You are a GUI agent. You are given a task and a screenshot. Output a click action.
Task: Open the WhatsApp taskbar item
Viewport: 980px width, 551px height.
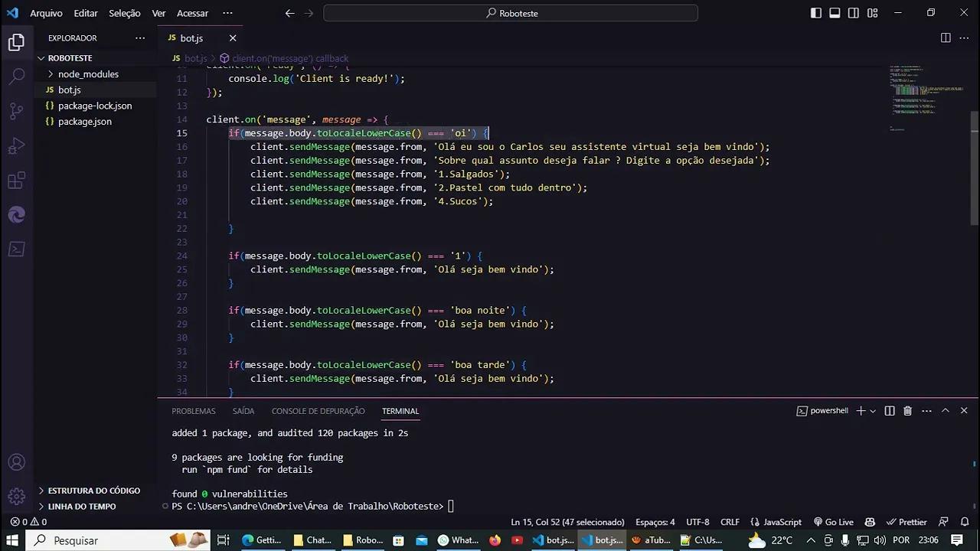pos(458,540)
